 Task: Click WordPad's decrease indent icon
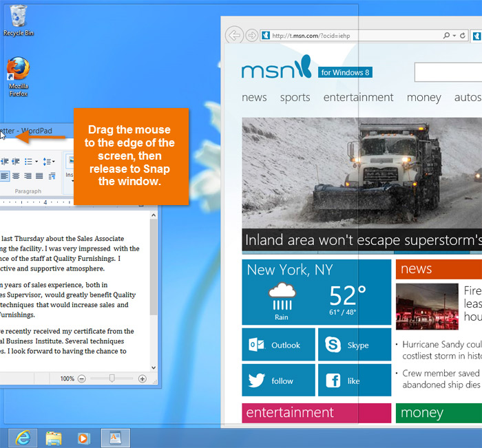(5, 161)
